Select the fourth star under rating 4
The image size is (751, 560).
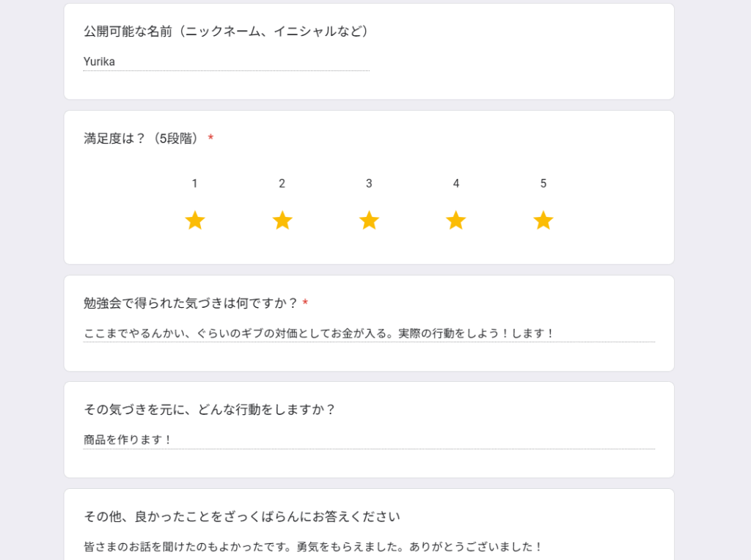[456, 221]
